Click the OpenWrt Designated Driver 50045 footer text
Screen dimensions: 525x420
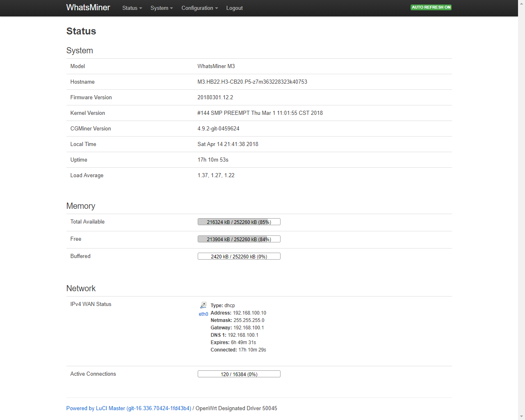point(236,408)
